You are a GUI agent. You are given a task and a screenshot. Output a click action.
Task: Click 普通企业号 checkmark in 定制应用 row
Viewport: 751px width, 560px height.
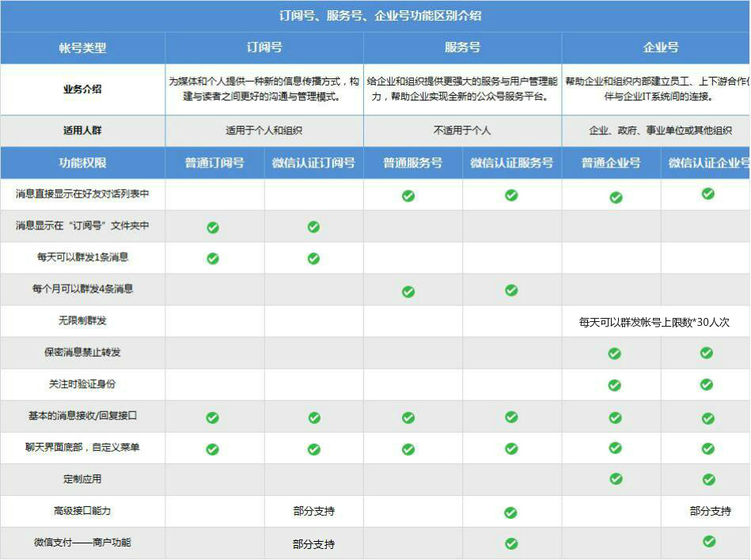point(614,479)
